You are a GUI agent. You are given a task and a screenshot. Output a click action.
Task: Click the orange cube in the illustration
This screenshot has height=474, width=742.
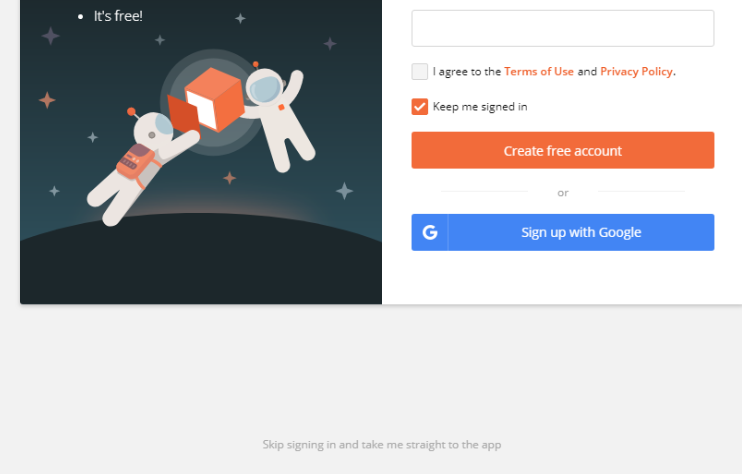click(214, 98)
